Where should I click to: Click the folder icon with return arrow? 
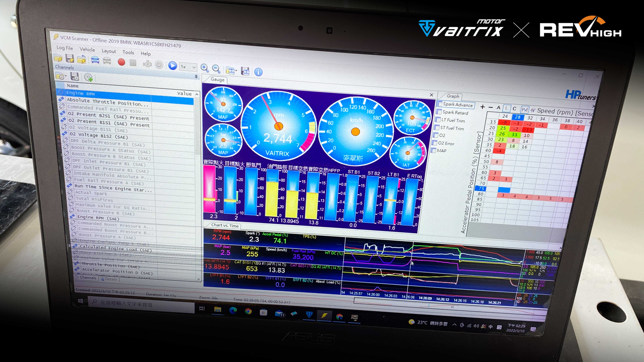(x=82, y=60)
